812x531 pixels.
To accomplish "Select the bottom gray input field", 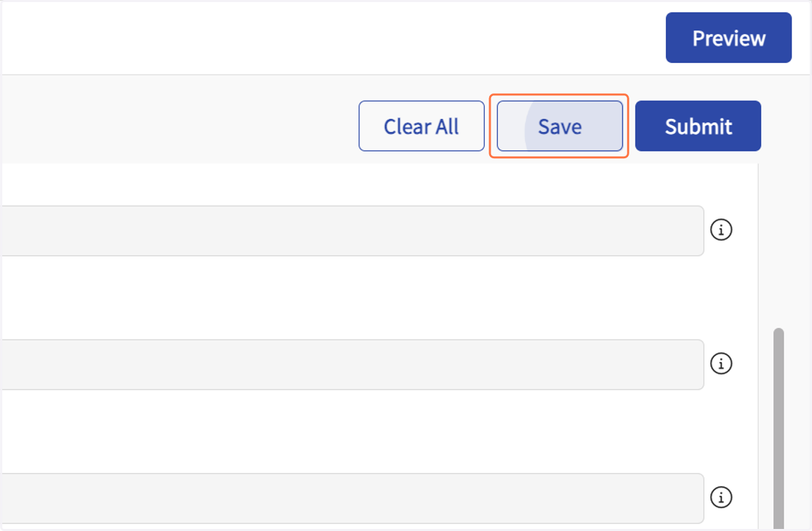I will point(352,499).
